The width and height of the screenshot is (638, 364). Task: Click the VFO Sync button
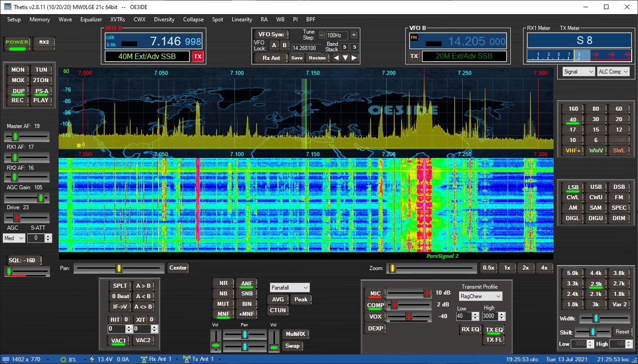point(271,34)
